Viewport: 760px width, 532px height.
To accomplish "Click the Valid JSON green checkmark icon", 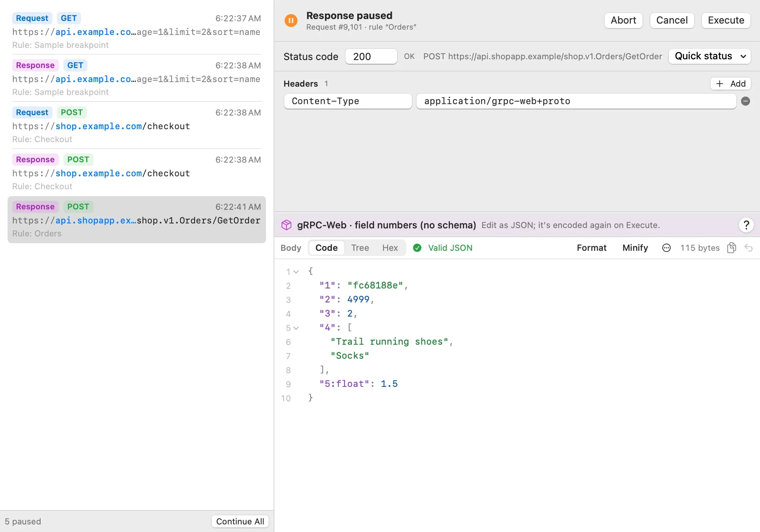I will click(x=417, y=248).
